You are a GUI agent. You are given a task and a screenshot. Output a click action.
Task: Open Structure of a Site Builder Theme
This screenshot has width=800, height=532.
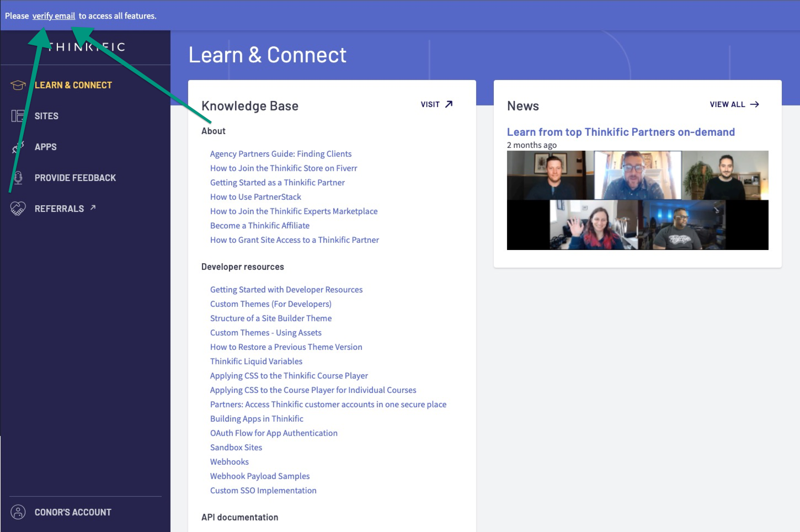[x=271, y=318]
